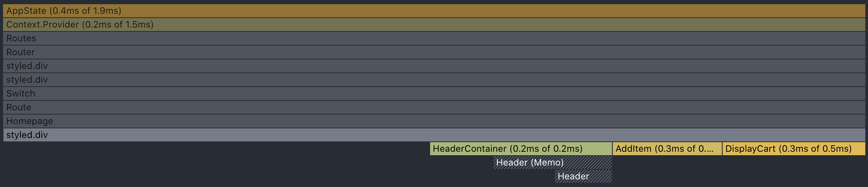Screen dimensions: 868x187
Task: Select styled.div bar directly above Switch
Action: pyautogui.click(x=434, y=80)
